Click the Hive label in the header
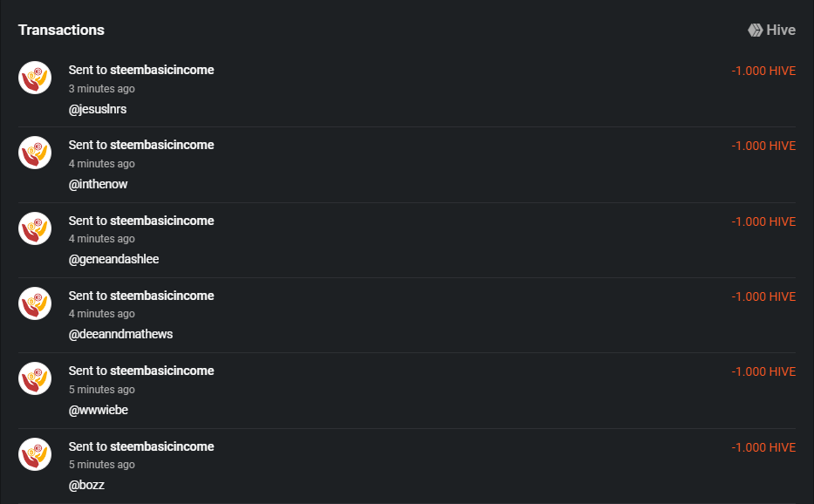814x504 pixels. pos(781,30)
